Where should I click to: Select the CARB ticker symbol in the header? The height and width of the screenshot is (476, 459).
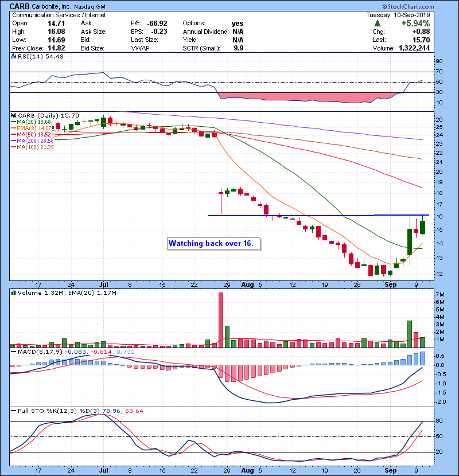tap(20, 6)
